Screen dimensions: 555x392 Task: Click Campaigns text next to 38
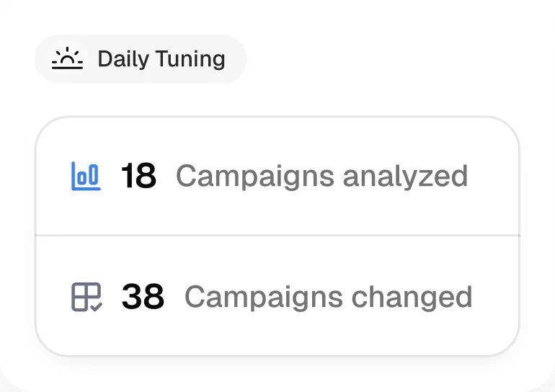264,298
